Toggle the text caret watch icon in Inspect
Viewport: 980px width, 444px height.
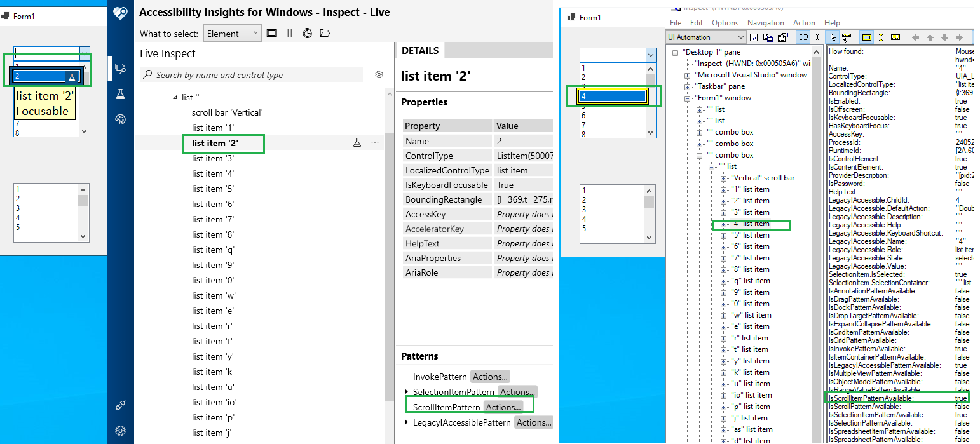(818, 37)
